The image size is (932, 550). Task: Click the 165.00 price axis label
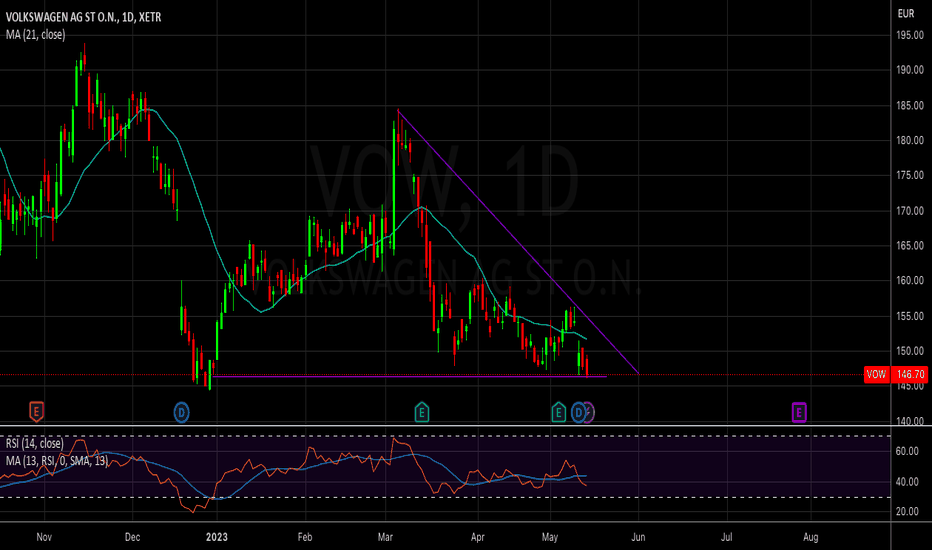point(910,245)
